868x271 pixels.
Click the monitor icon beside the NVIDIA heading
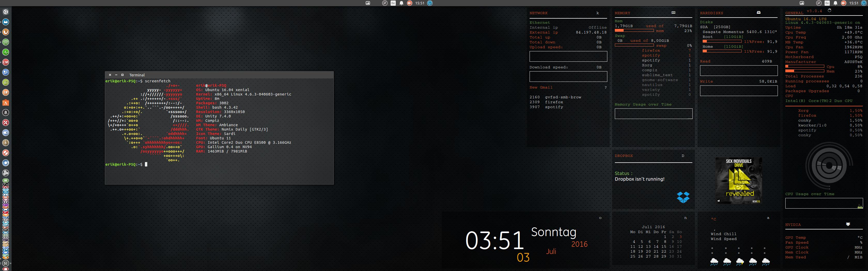click(x=848, y=224)
